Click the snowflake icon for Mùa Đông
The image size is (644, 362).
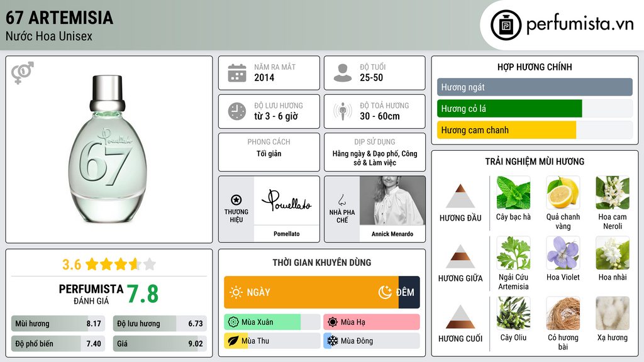tap(333, 341)
